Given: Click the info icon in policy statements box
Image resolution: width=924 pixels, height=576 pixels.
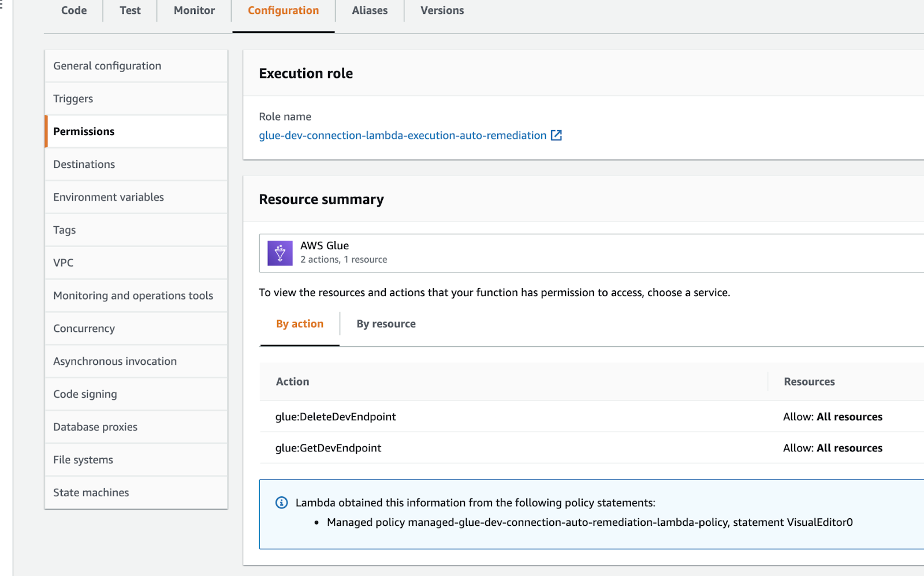Looking at the screenshot, I should click(282, 503).
